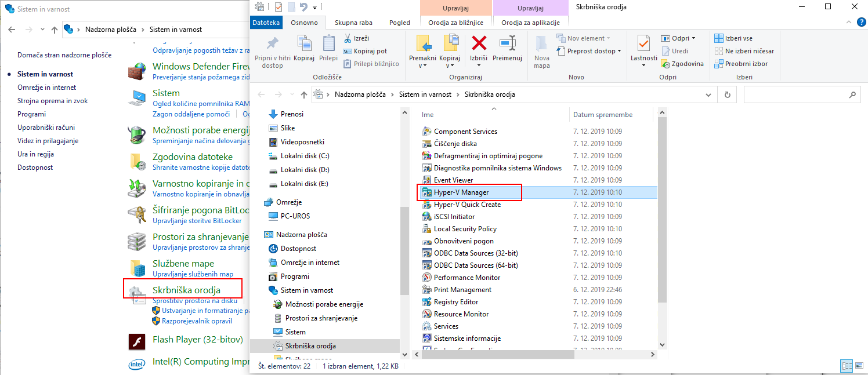Select Services in the file list
This screenshot has height=375, width=868.
tap(446, 326)
